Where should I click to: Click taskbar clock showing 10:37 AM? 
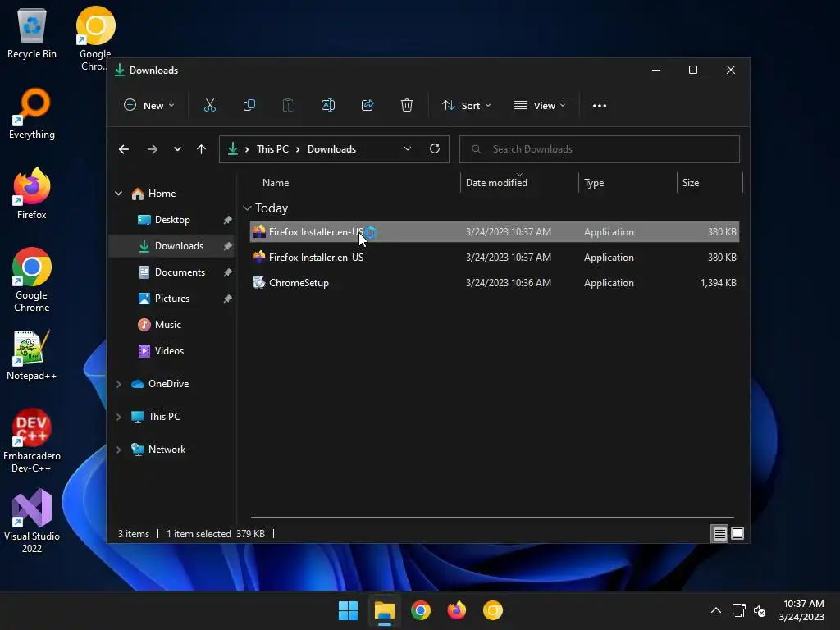[x=801, y=610]
